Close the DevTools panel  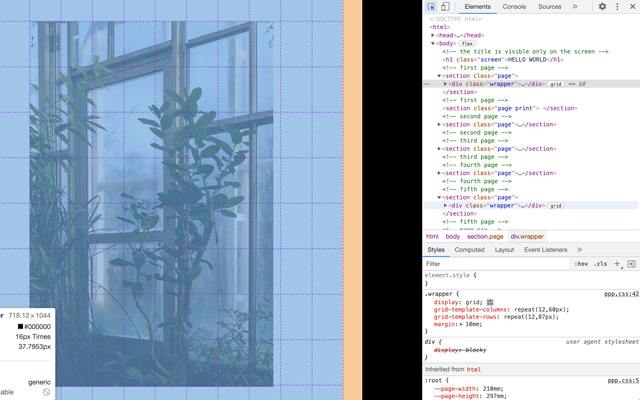(631, 7)
